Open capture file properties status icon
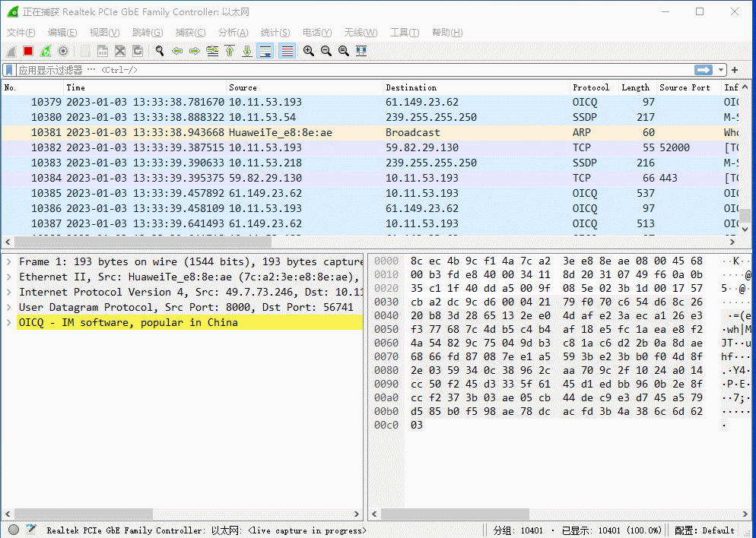This screenshot has height=538, width=756. click(x=31, y=530)
